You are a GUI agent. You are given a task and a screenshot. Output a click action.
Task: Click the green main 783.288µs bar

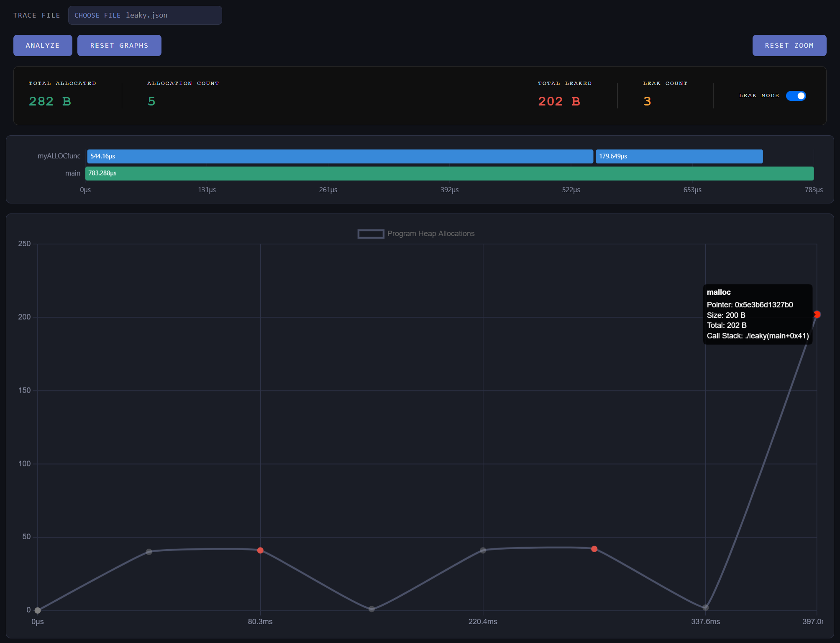pyautogui.click(x=449, y=173)
